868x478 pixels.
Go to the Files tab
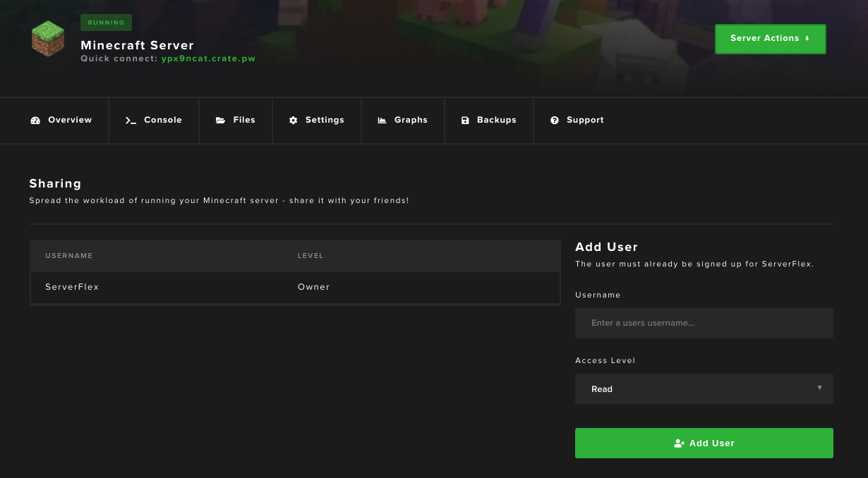tap(236, 120)
